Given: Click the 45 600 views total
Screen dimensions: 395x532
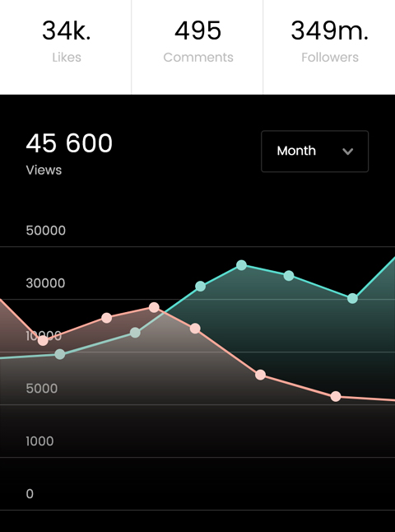Looking at the screenshot, I should click(69, 143).
